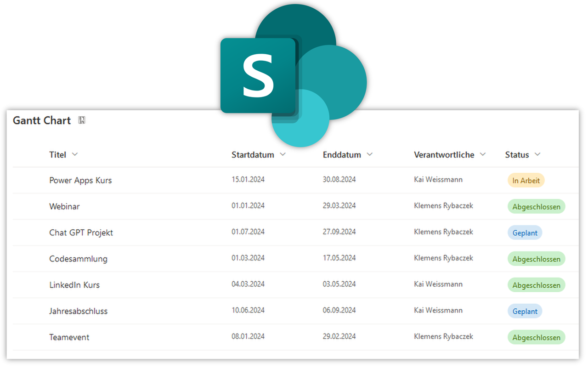
Task: Click the icon beside Gantt Chart title
Action: click(x=82, y=120)
